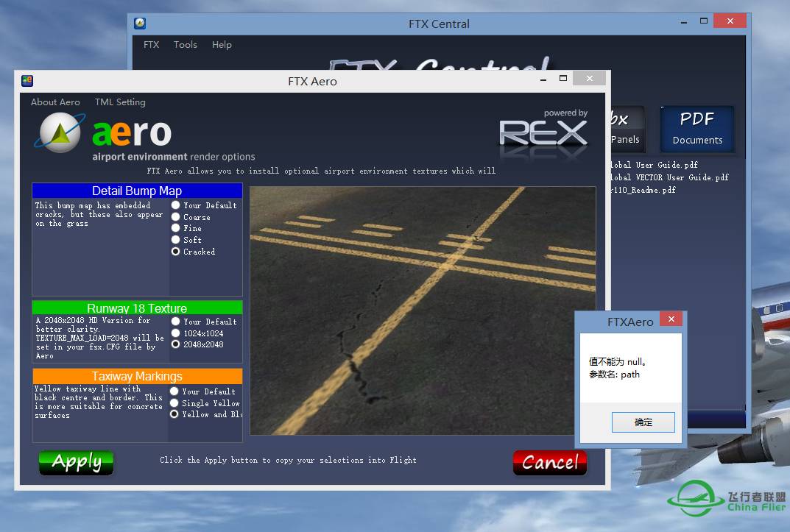Open the PDF Documents tile
The width and height of the screenshot is (790, 532).
[696, 129]
